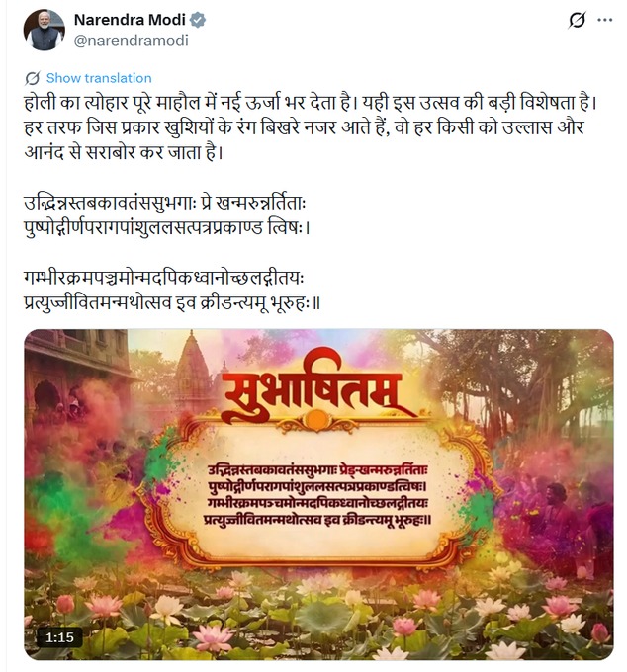Screen dimensions: 627x672
Task: Click the 1:15 video duration badge
Action: [59, 637]
